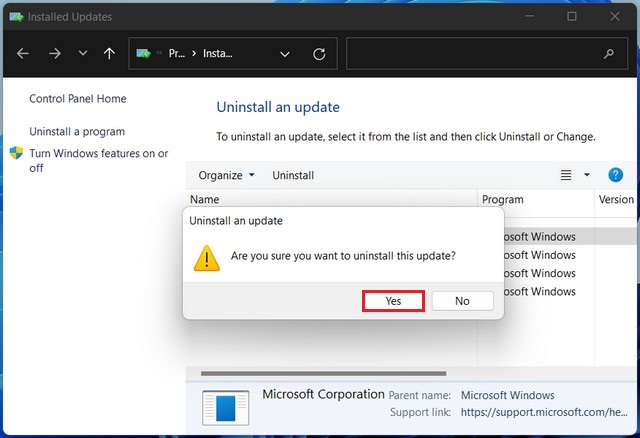640x438 pixels.
Task: Click the support.microsoft.com support link
Action: pyautogui.click(x=544, y=412)
